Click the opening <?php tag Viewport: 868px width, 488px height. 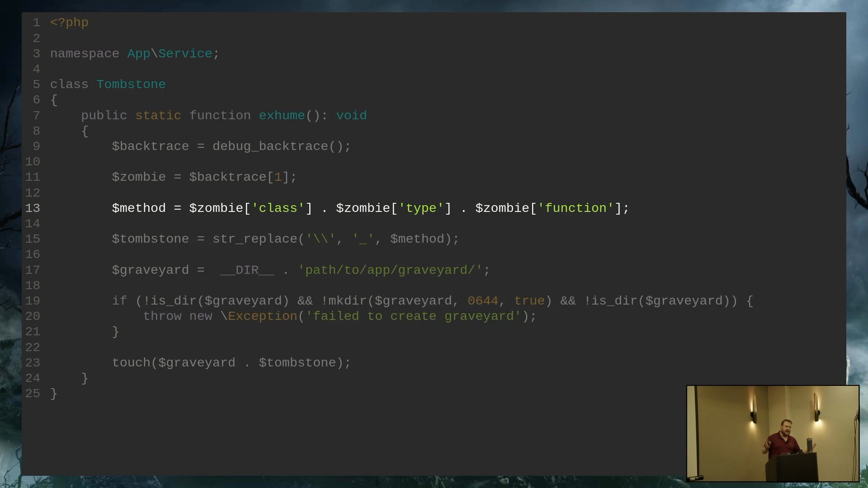[x=69, y=23]
